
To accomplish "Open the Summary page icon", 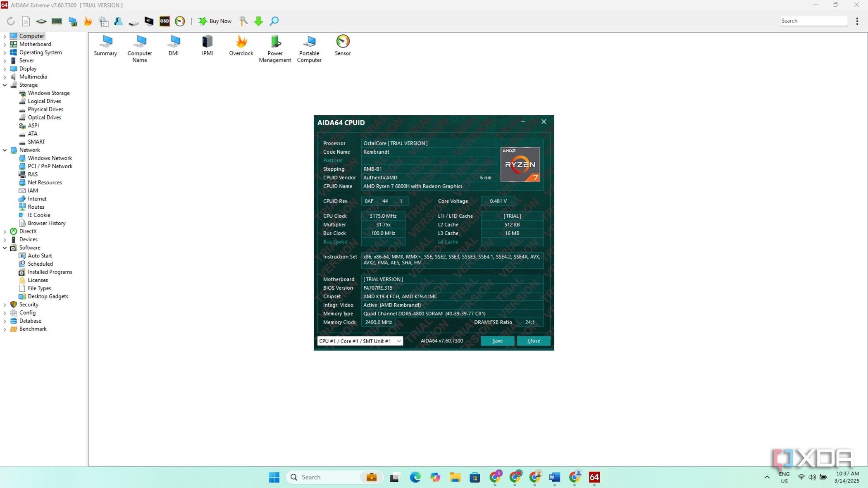I will pyautogui.click(x=105, y=45).
